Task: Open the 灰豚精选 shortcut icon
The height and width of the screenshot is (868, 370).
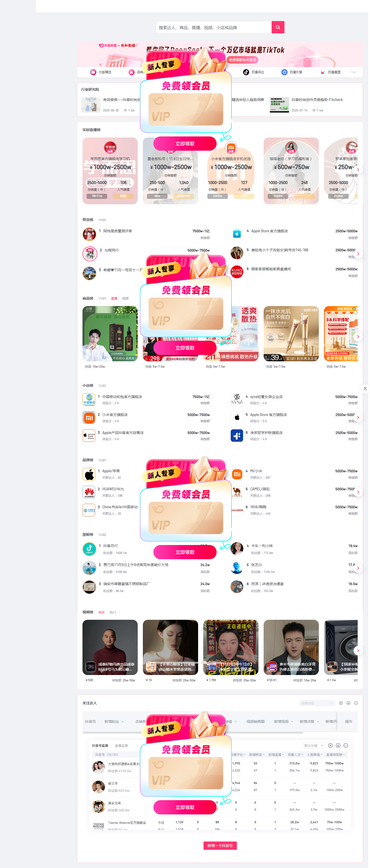Action: (x=93, y=72)
